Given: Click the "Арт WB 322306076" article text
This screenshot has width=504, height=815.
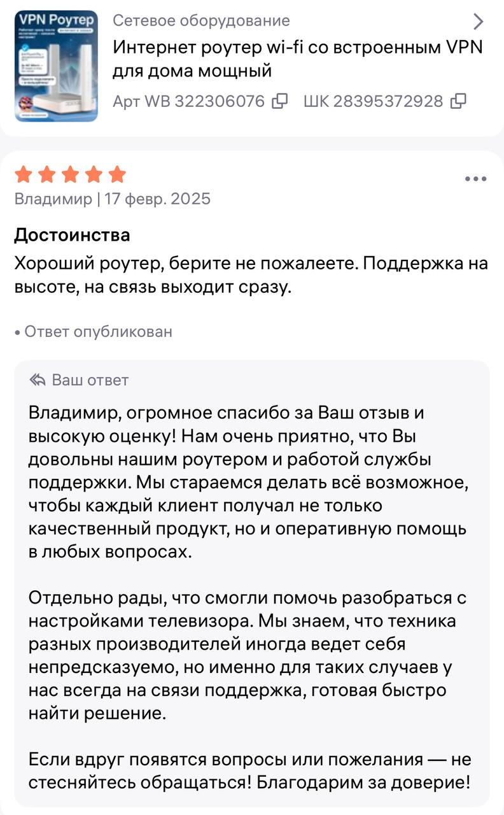Looking at the screenshot, I should pos(188,101).
